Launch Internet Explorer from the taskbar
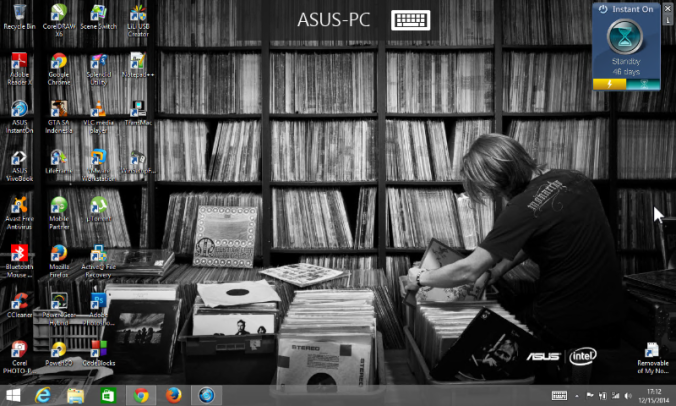Image resolution: width=676 pixels, height=406 pixels. (43, 395)
